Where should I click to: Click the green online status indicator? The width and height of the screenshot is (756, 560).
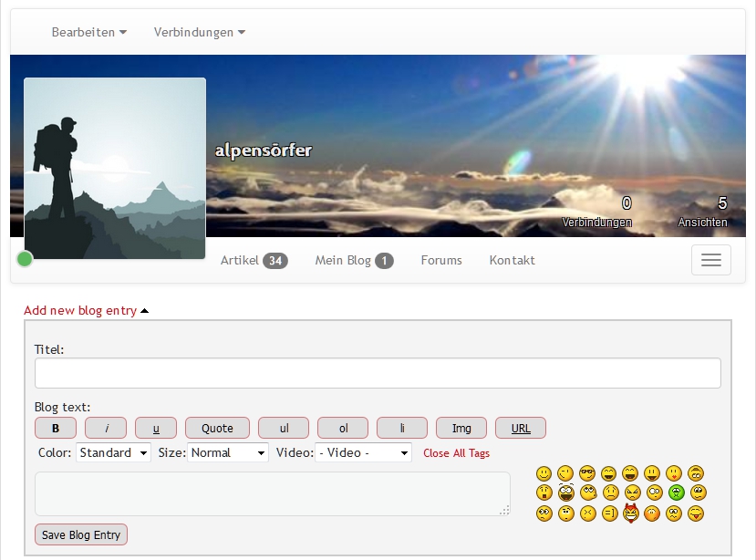[25, 259]
